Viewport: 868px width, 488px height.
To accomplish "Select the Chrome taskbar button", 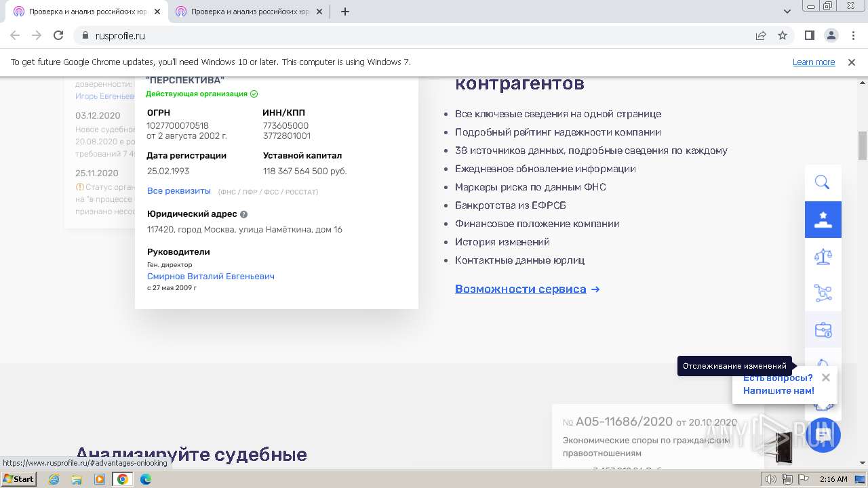I will click(x=123, y=479).
